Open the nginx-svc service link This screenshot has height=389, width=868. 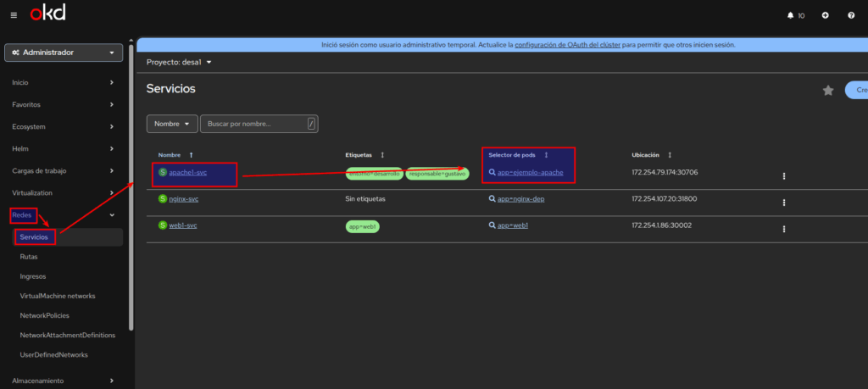click(184, 199)
